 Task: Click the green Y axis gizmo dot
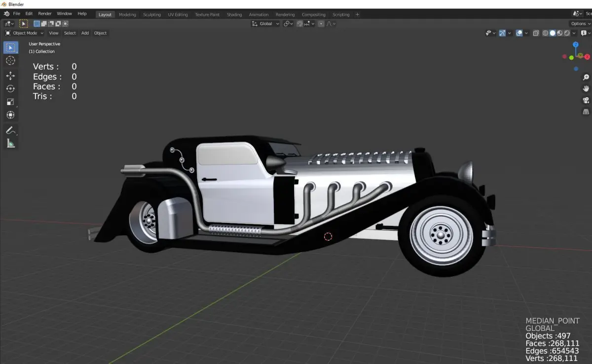pyautogui.click(x=572, y=58)
